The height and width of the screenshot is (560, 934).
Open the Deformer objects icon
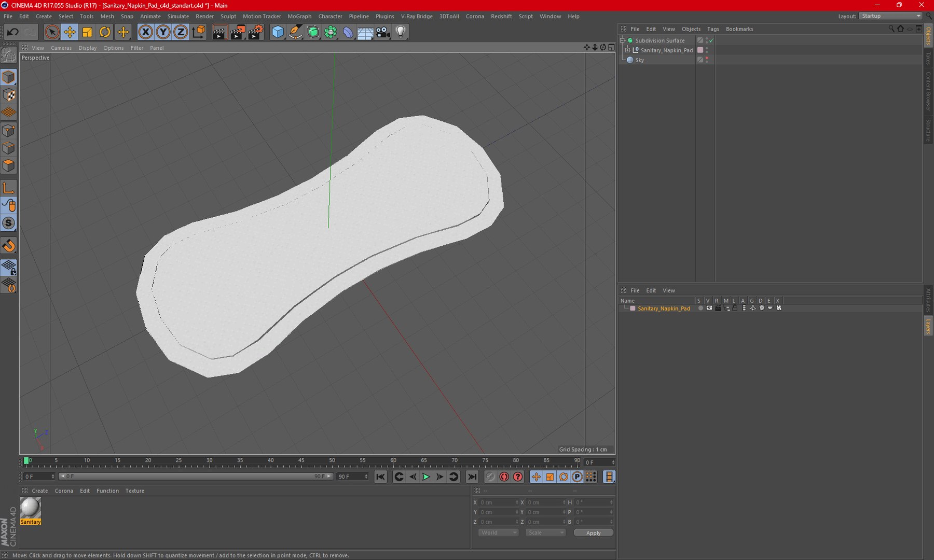(x=348, y=32)
